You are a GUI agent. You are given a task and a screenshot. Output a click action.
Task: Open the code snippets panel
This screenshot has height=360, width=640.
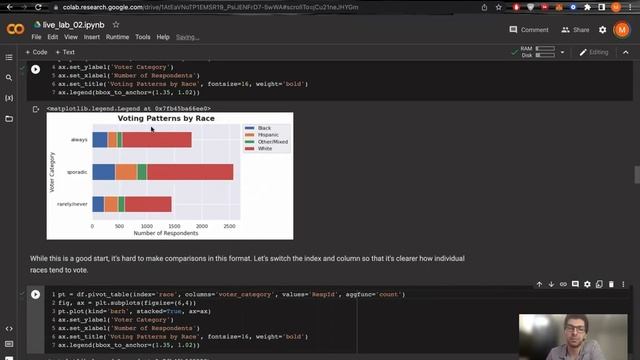click(9, 329)
